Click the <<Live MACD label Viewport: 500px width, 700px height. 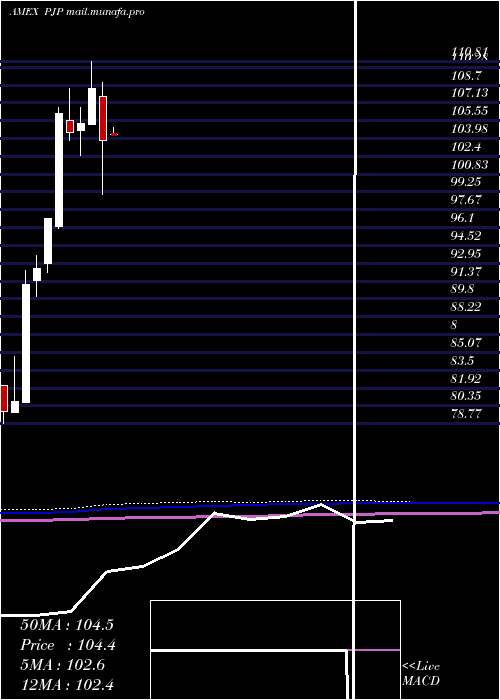pyautogui.click(x=421, y=674)
